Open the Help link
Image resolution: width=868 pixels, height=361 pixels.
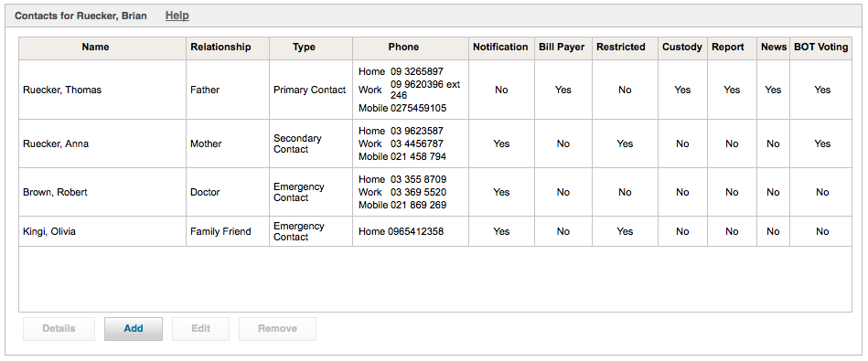177,16
